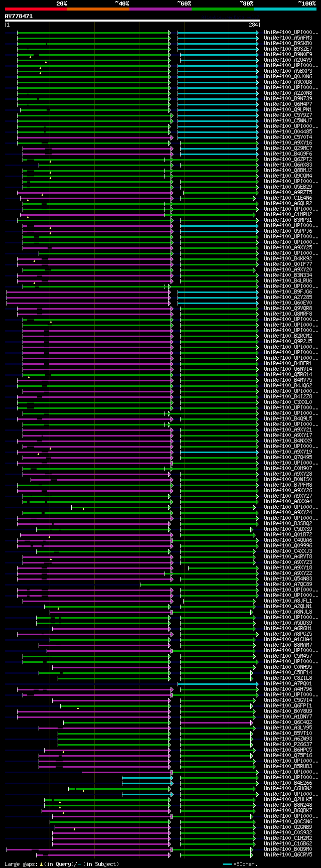This screenshot has width=321, height=868.
Task: Open hit UniRef100_A5BXP3
Action: tap(288, 71)
